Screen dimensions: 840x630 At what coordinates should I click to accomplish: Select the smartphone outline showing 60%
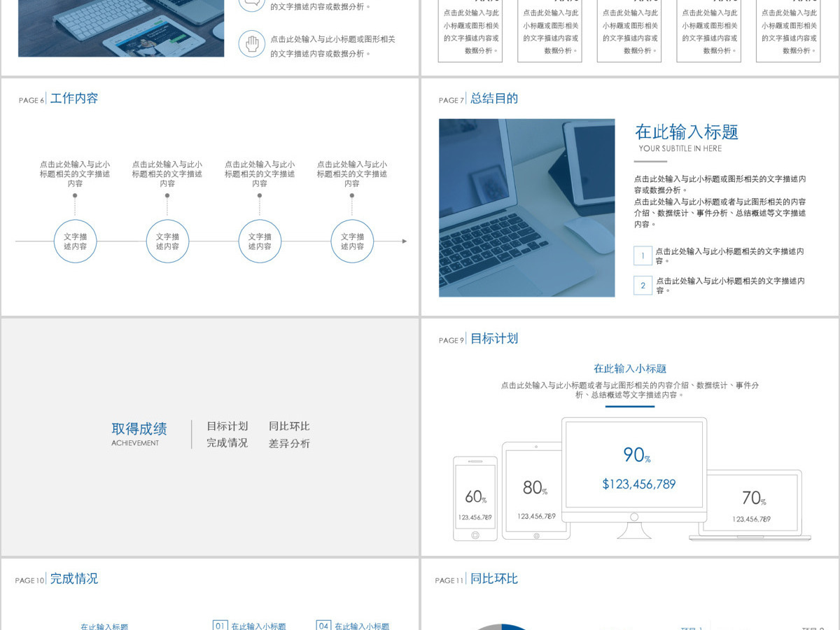(475, 499)
